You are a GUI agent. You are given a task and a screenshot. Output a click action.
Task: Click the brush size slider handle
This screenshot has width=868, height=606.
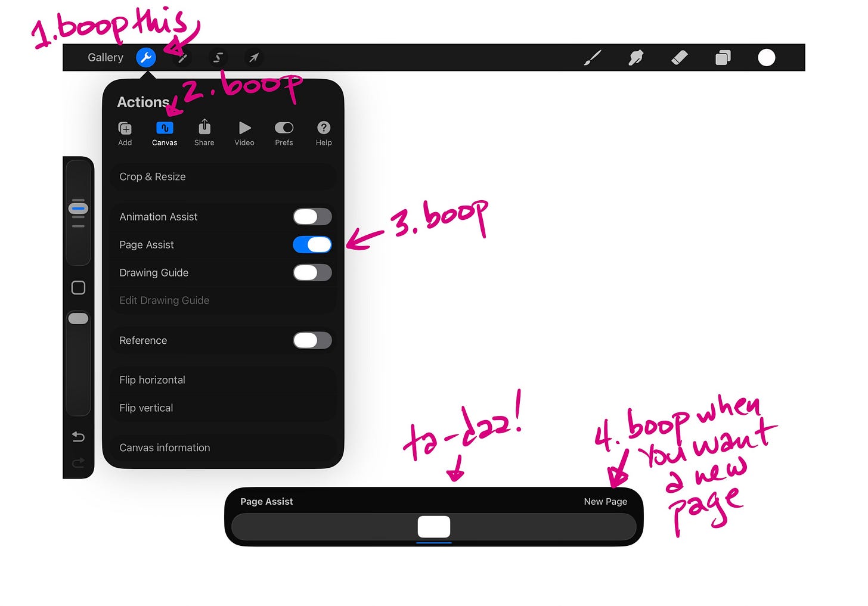point(78,209)
